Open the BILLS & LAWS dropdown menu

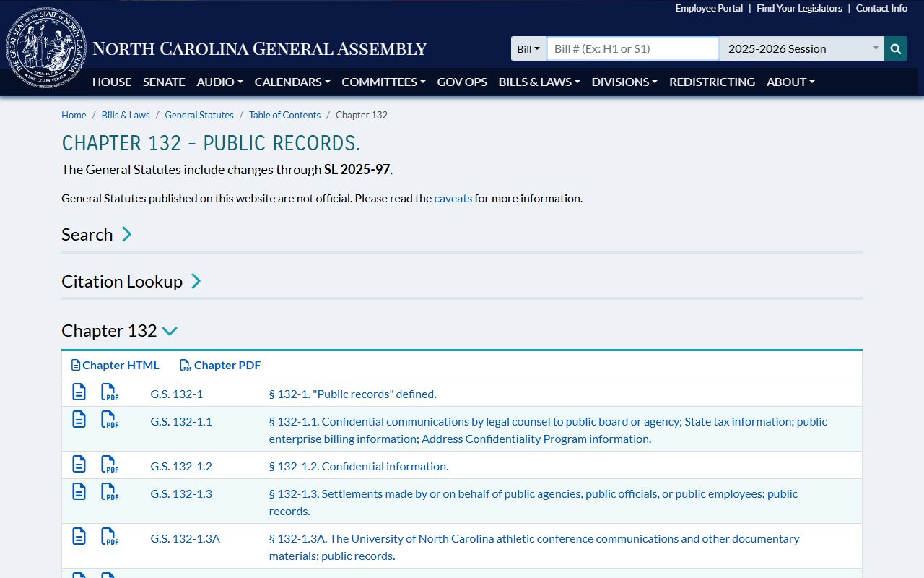click(539, 82)
